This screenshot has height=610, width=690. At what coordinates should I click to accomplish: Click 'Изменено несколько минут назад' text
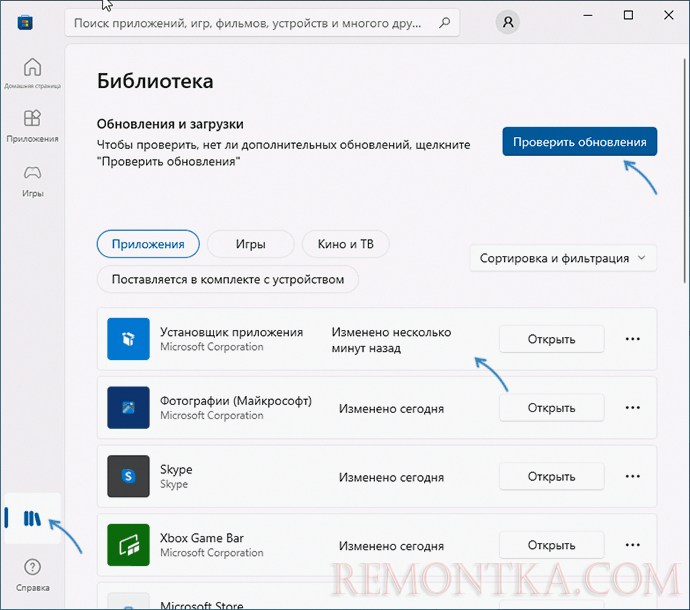coord(391,340)
